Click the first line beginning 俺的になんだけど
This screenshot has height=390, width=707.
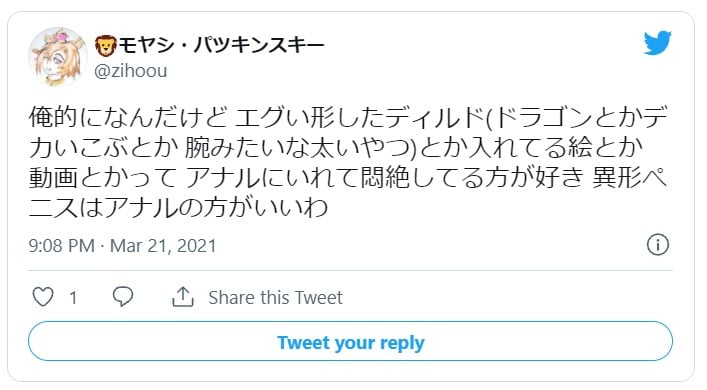coord(348,118)
